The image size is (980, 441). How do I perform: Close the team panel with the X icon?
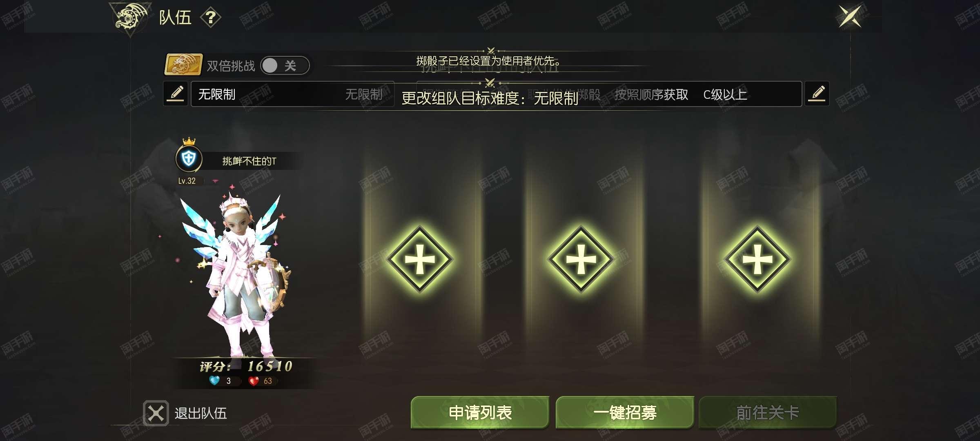click(x=850, y=16)
